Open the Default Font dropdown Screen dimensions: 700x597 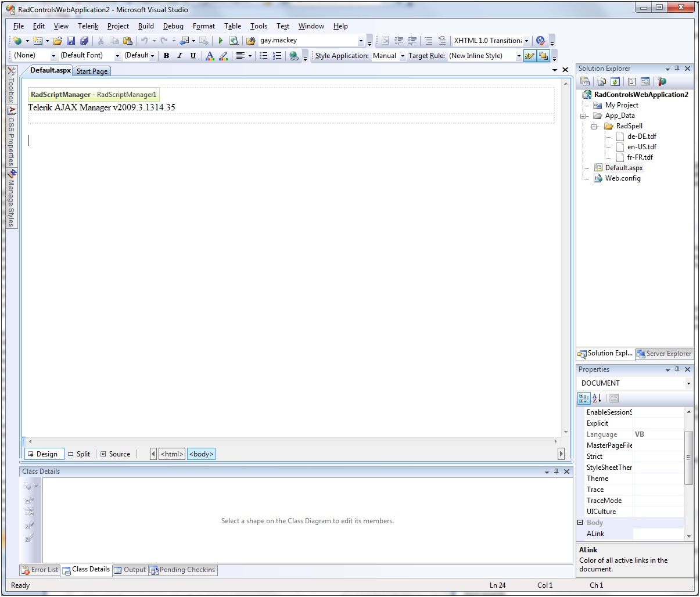[117, 56]
